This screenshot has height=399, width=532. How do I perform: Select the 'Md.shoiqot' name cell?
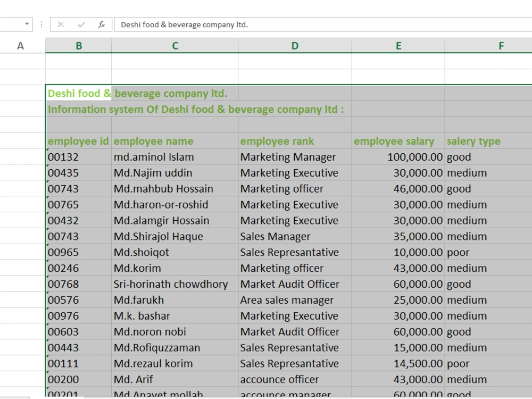[x=175, y=252]
